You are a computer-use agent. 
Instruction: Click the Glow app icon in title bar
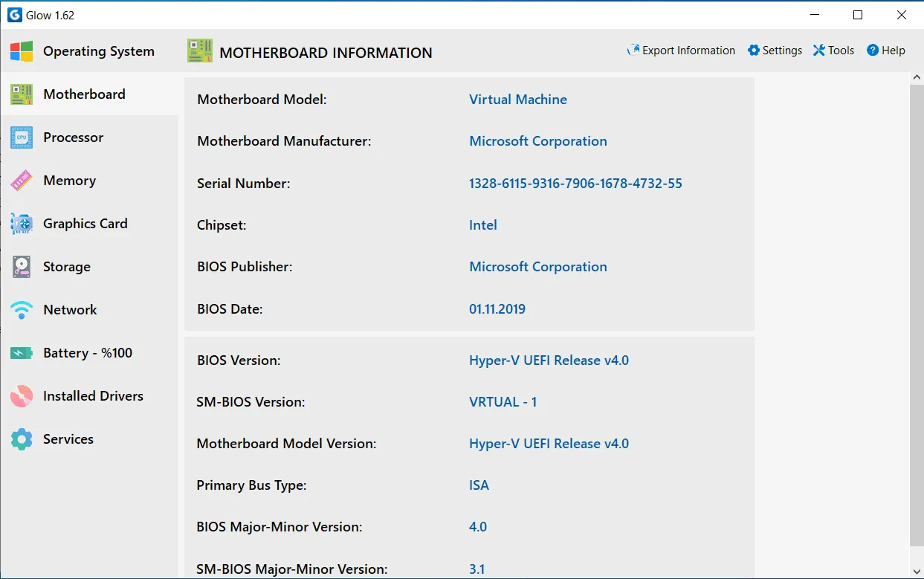pyautogui.click(x=15, y=15)
